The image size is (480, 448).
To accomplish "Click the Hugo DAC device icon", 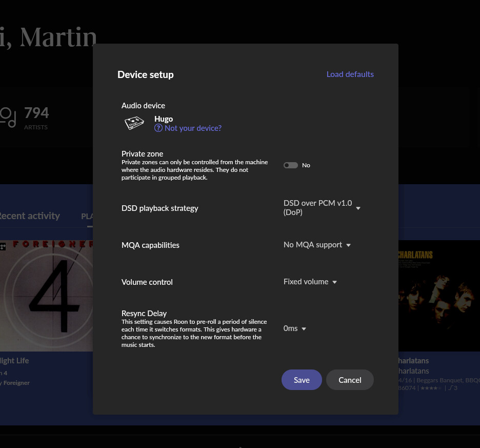I will [x=134, y=123].
